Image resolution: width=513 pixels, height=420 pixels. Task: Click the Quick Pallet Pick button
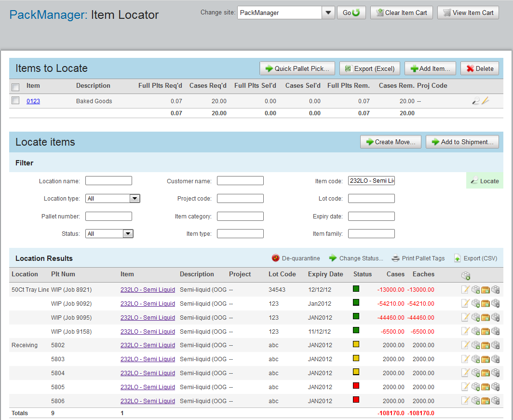[297, 68]
